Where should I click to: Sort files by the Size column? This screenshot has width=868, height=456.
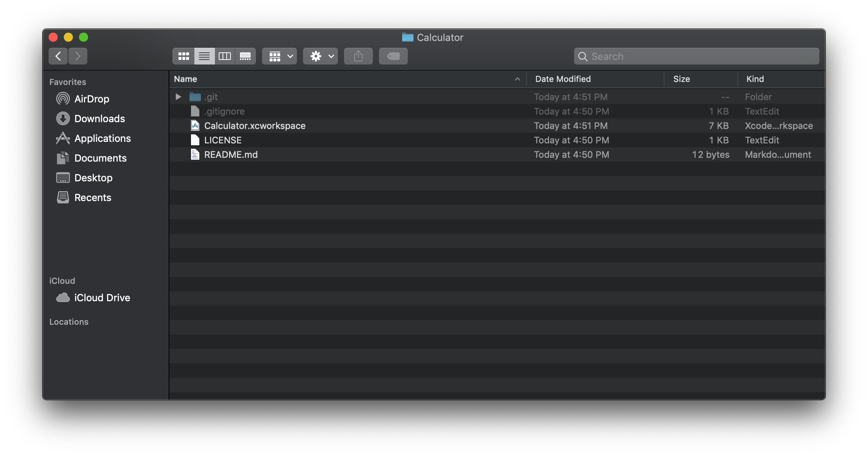click(681, 79)
